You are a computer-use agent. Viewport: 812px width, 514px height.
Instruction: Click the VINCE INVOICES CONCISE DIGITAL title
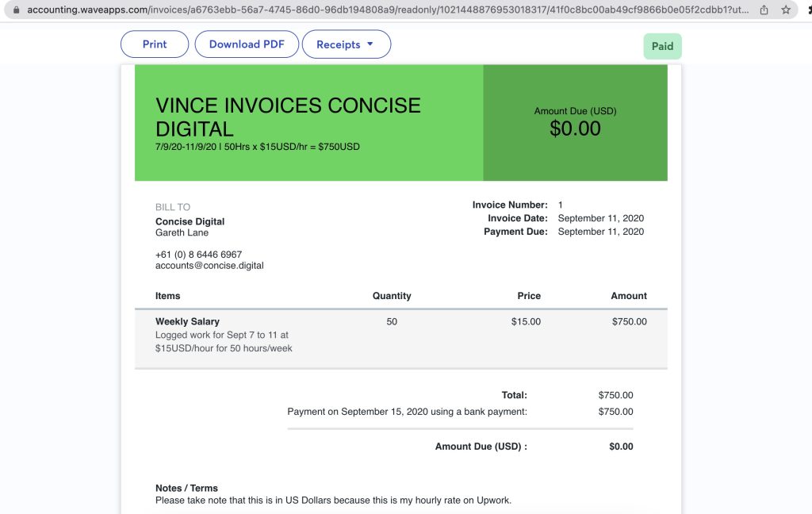coord(288,117)
